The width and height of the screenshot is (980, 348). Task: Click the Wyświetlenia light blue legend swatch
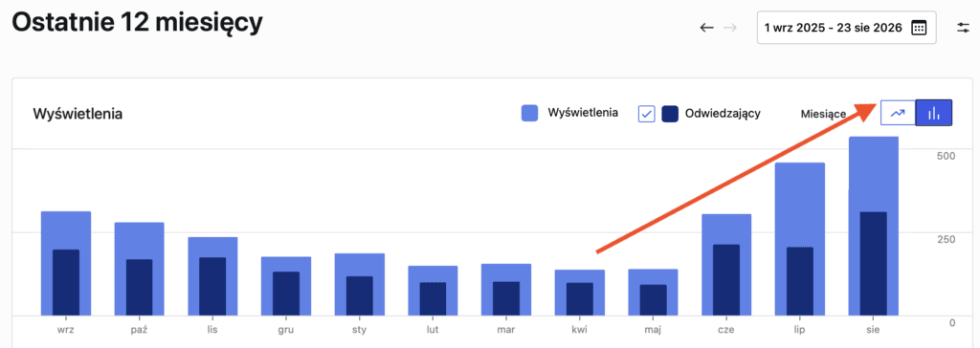529,113
